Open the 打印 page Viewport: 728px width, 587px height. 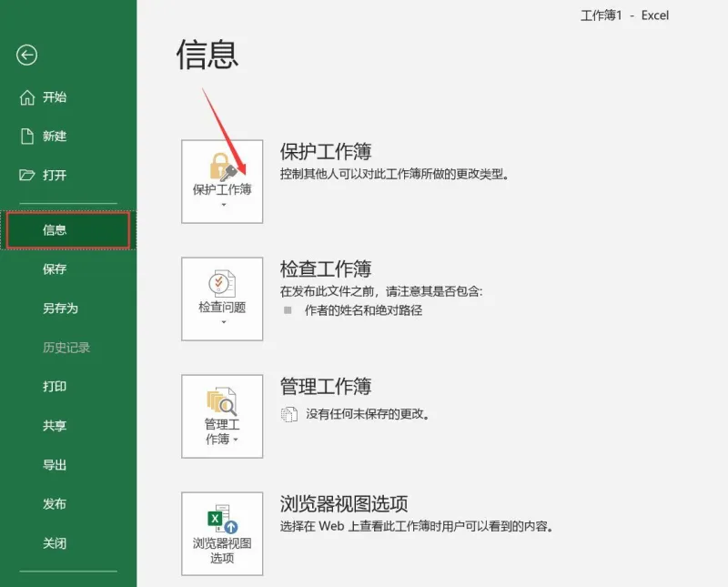coord(55,387)
